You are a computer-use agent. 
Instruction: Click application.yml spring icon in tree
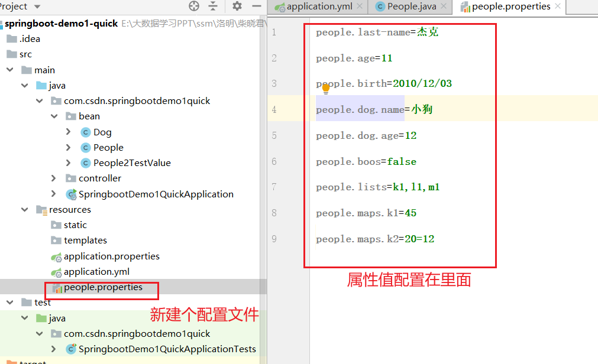pyautogui.click(x=56, y=272)
